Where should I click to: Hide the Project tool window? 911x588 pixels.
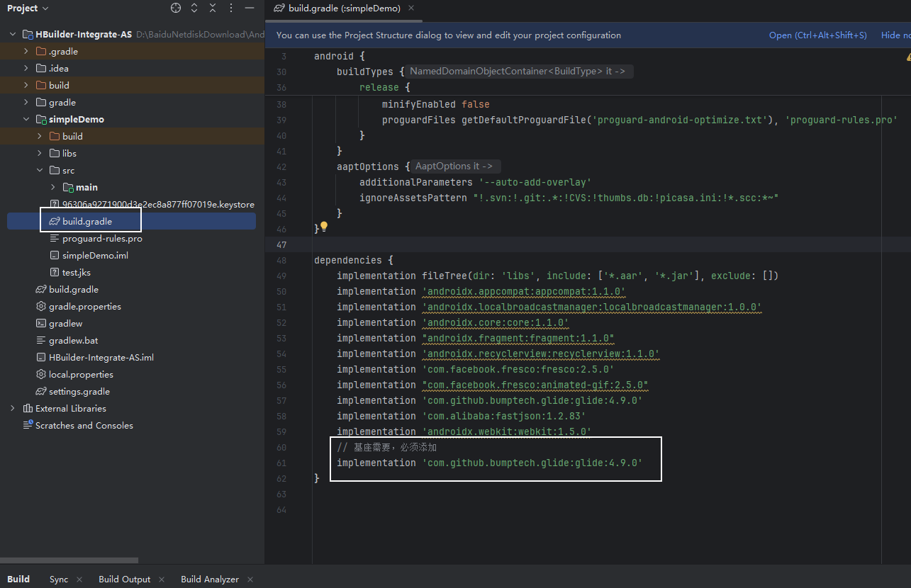tap(248, 8)
